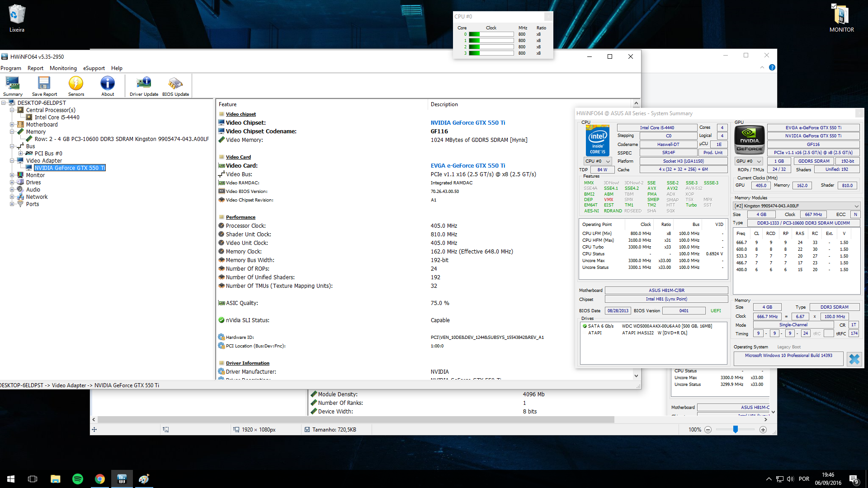Click the volume icon in system tray
Screen dimensions: 868x488
(790, 479)
